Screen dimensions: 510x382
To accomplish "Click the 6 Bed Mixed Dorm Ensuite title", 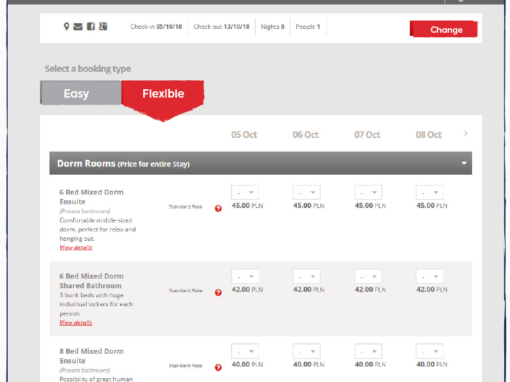I will pos(91,197).
